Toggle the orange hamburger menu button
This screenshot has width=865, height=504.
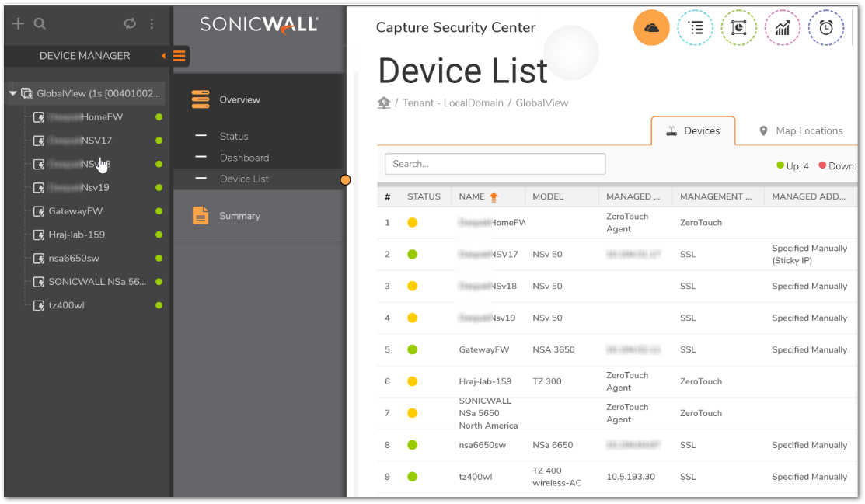click(x=180, y=56)
